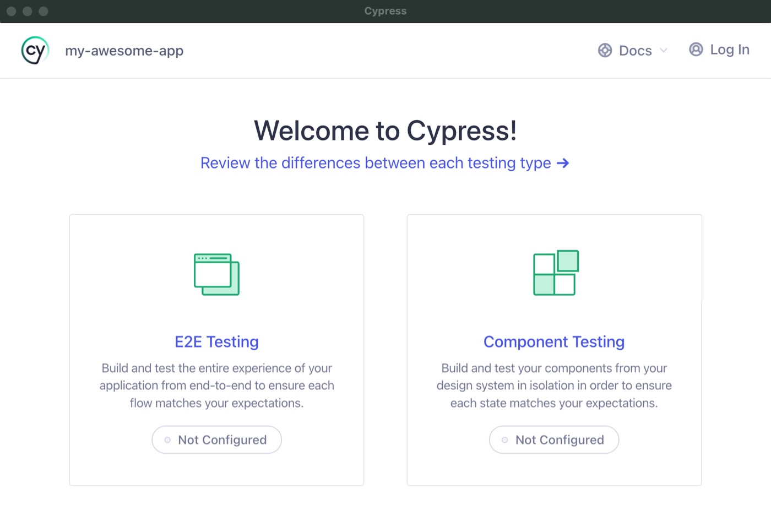The width and height of the screenshot is (771, 532).
Task: Click the my-awesome-app project name
Action: (x=124, y=50)
